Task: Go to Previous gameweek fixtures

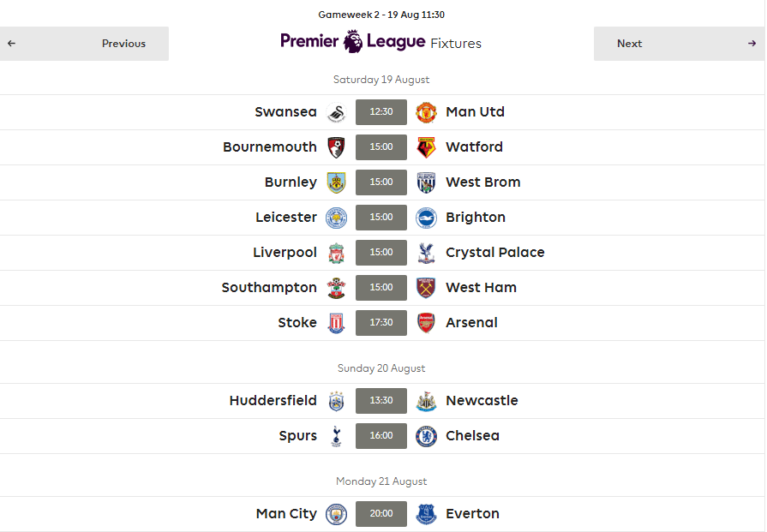Action: click(x=84, y=44)
